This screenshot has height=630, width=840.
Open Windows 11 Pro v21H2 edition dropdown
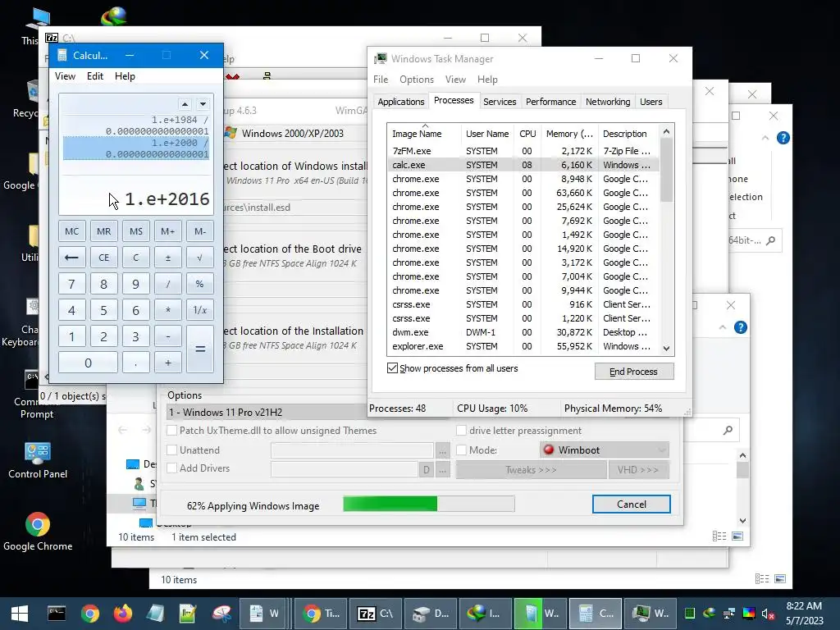click(x=267, y=412)
